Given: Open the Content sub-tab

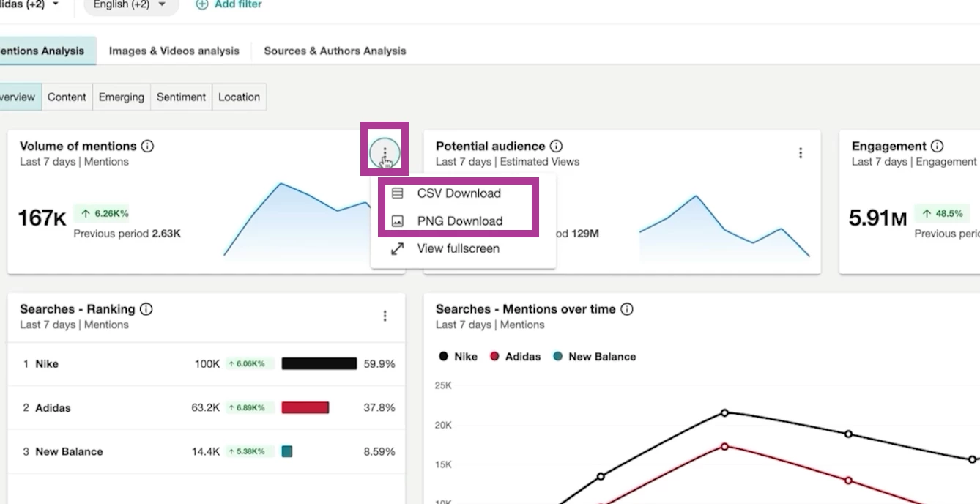Looking at the screenshot, I should 67,97.
